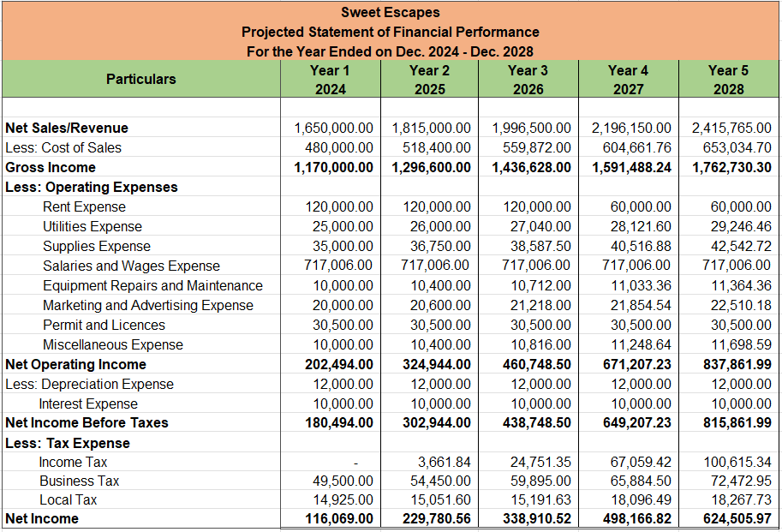Click the Salaries and Wages Expense label
The width and height of the screenshot is (782, 532).
pyautogui.click(x=131, y=266)
